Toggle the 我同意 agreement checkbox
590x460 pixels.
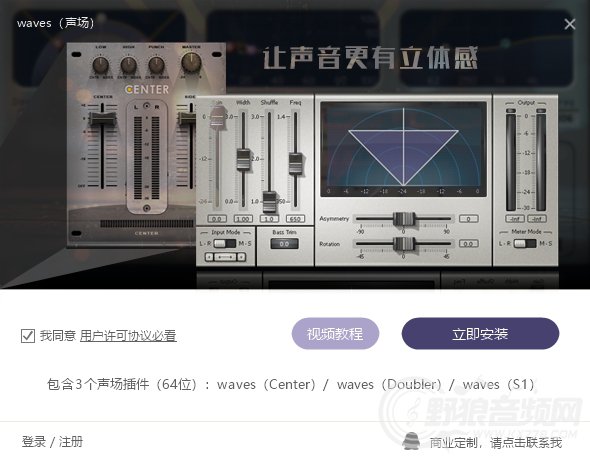28,336
